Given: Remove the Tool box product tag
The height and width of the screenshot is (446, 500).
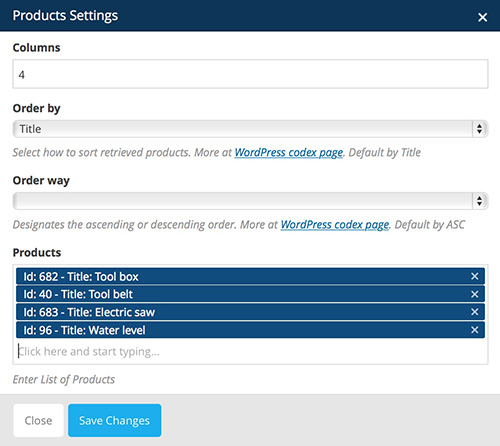Looking at the screenshot, I should pyautogui.click(x=475, y=276).
